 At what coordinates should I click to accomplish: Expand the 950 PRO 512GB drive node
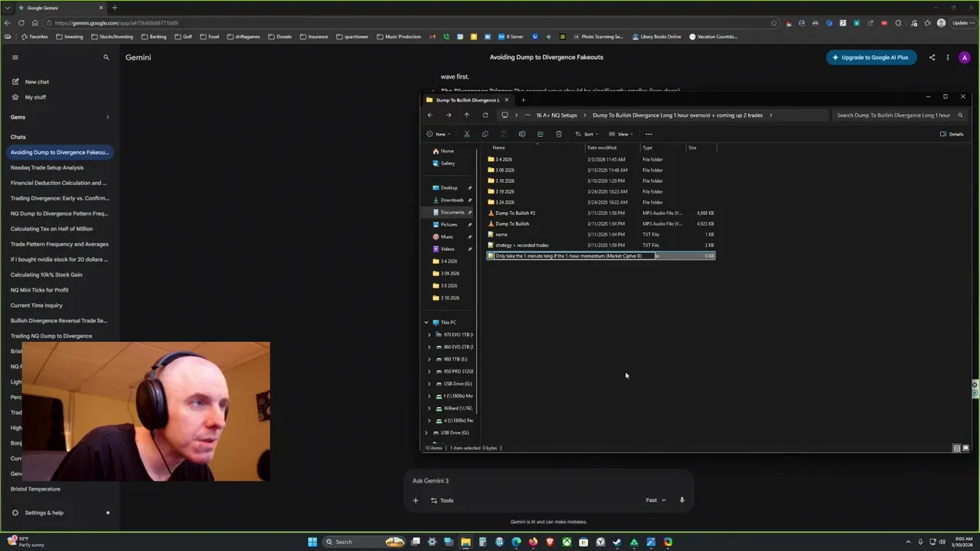pos(430,371)
